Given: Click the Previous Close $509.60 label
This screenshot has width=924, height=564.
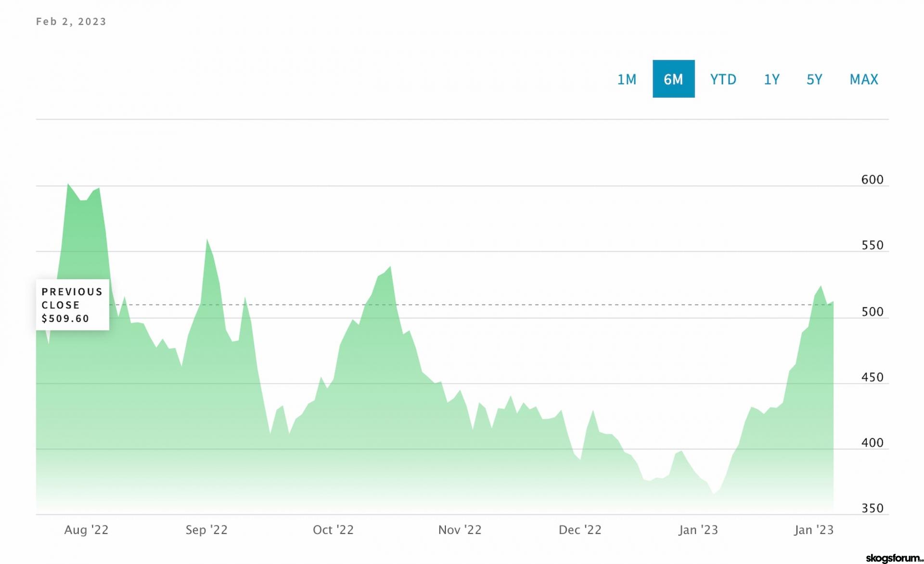Looking at the screenshot, I should pos(72,305).
